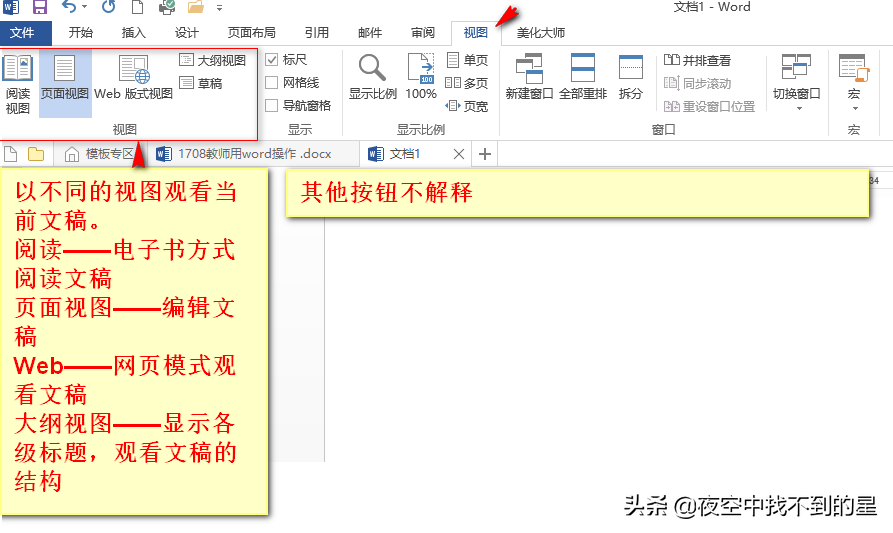Click the Undo arrow icon
893x533 pixels.
pos(69,7)
